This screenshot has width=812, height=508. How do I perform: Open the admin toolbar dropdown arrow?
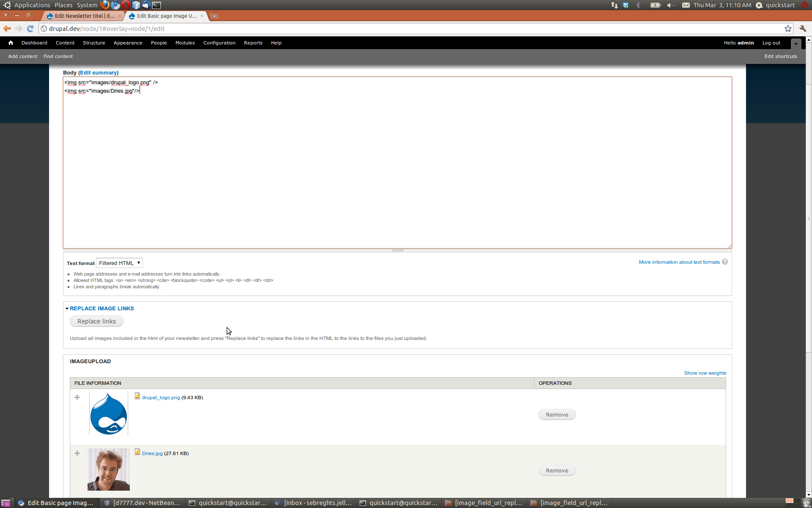pyautogui.click(x=796, y=43)
